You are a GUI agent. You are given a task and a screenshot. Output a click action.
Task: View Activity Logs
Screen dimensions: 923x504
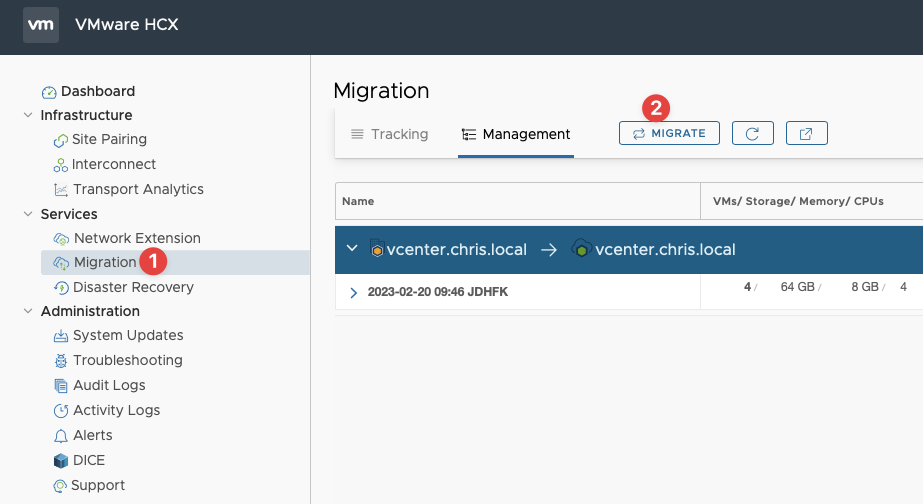(117, 410)
